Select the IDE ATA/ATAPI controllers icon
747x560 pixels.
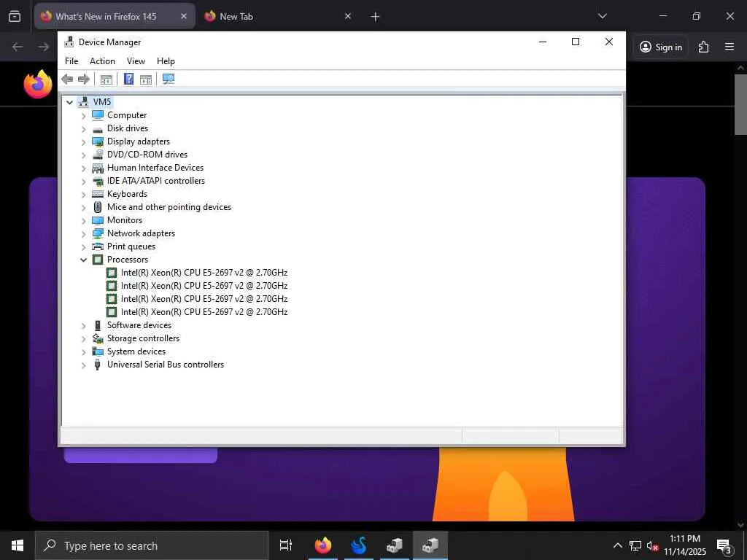[98, 181]
